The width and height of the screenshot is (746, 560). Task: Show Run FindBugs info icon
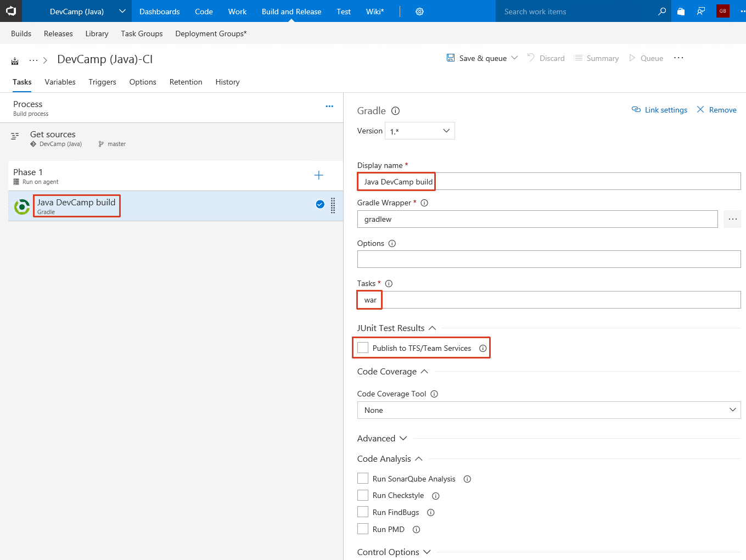coord(431,513)
